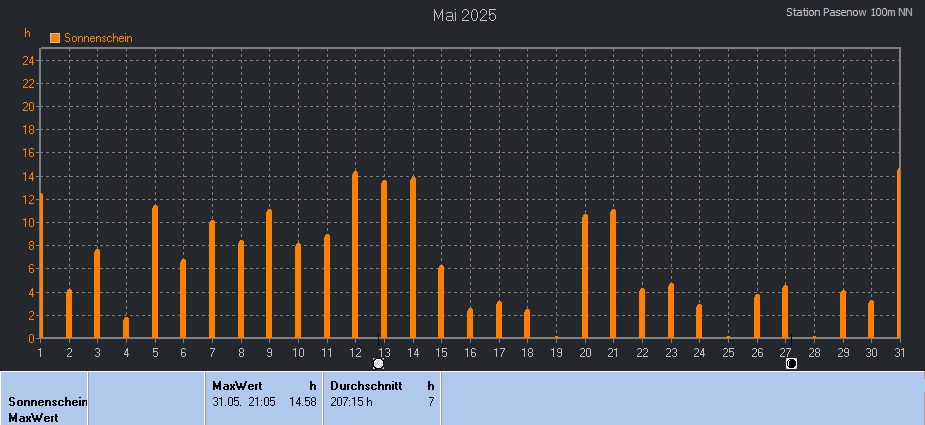
Task: Click the h unit label above y-axis
Action: (27, 33)
